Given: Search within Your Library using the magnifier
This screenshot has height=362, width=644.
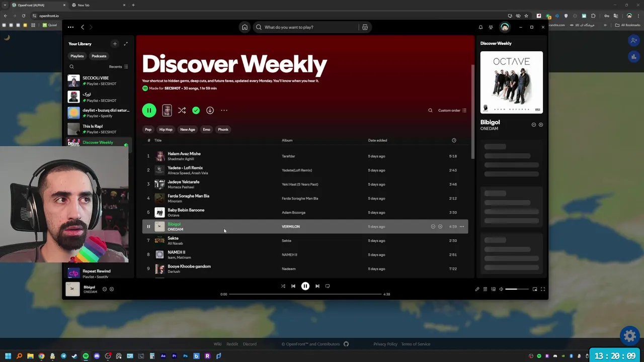Looking at the screenshot, I should coord(71,66).
